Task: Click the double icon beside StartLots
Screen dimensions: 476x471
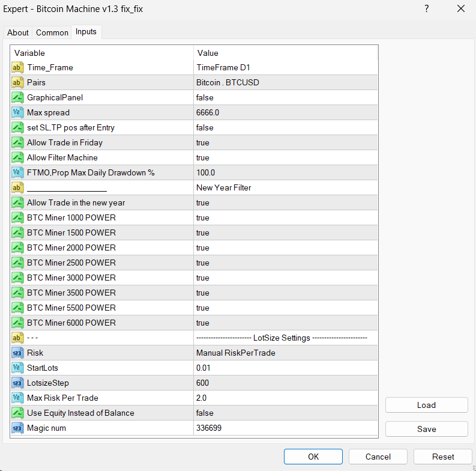Action: coord(17,368)
